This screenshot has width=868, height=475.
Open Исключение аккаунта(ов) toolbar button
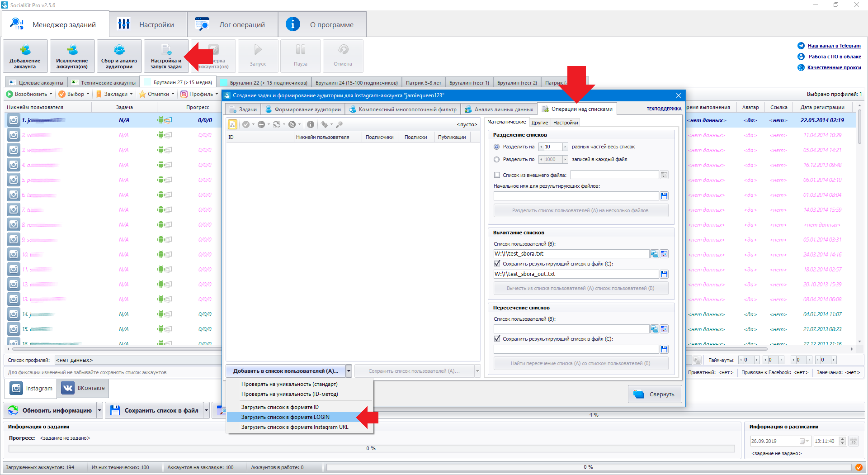click(72, 56)
